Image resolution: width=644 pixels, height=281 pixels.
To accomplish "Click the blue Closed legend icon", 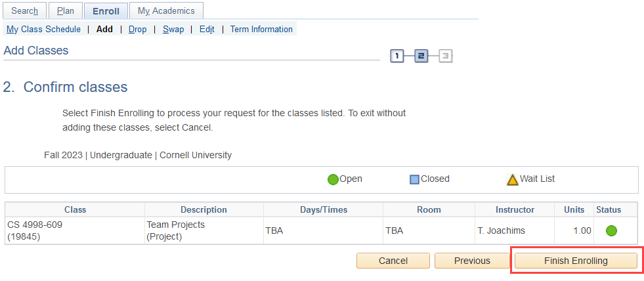I will click(x=415, y=179).
